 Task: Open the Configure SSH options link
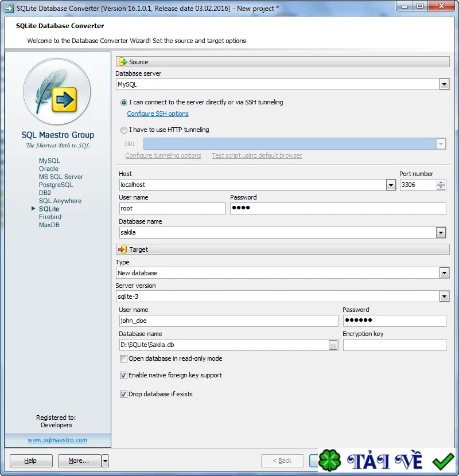(158, 114)
